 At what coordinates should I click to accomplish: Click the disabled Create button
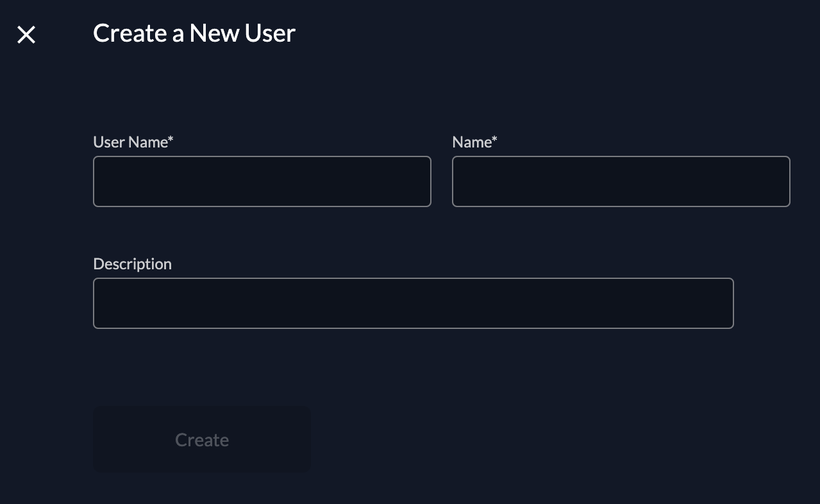(202, 440)
